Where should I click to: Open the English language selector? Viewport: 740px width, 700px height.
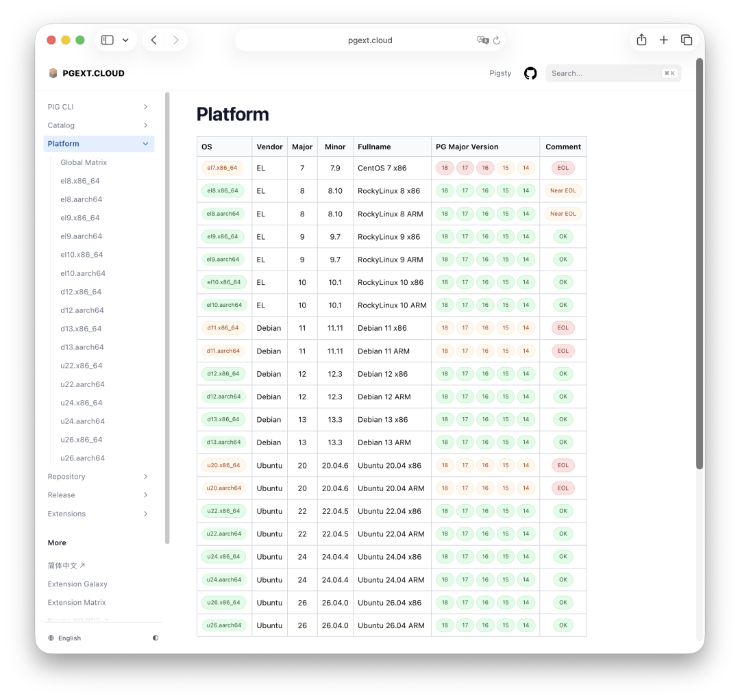tap(69, 638)
